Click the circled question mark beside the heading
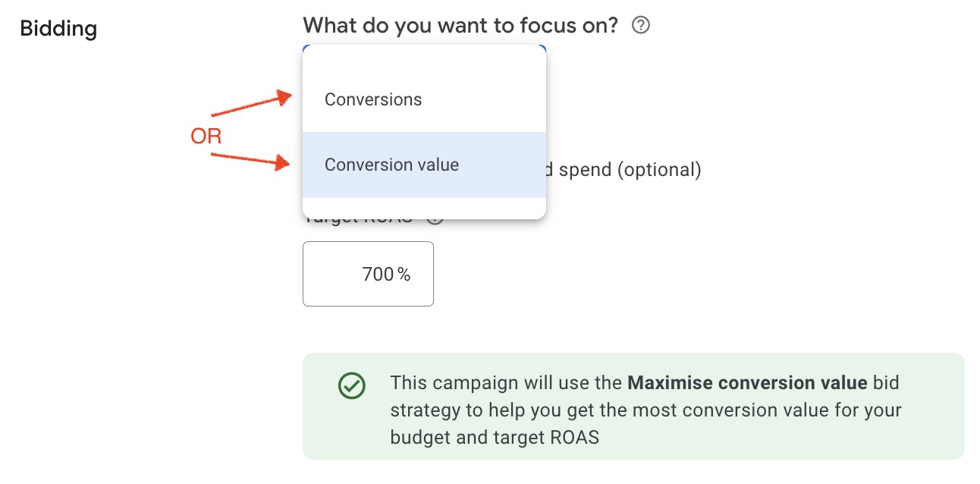980x484 pixels. pos(639,25)
